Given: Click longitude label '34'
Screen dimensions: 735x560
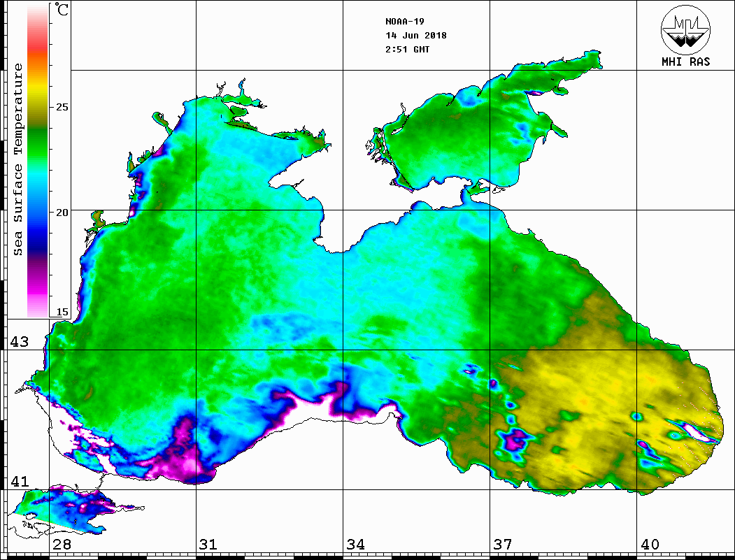Looking at the screenshot, I should point(355,545).
